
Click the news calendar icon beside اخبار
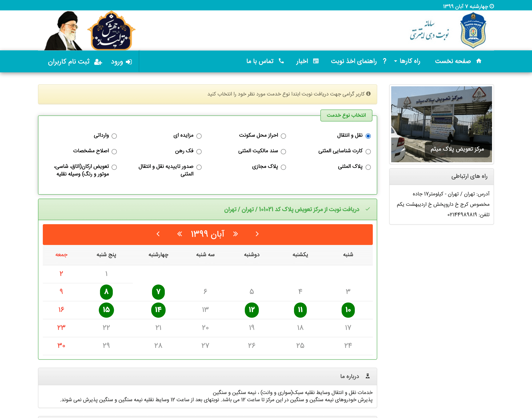click(x=316, y=61)
